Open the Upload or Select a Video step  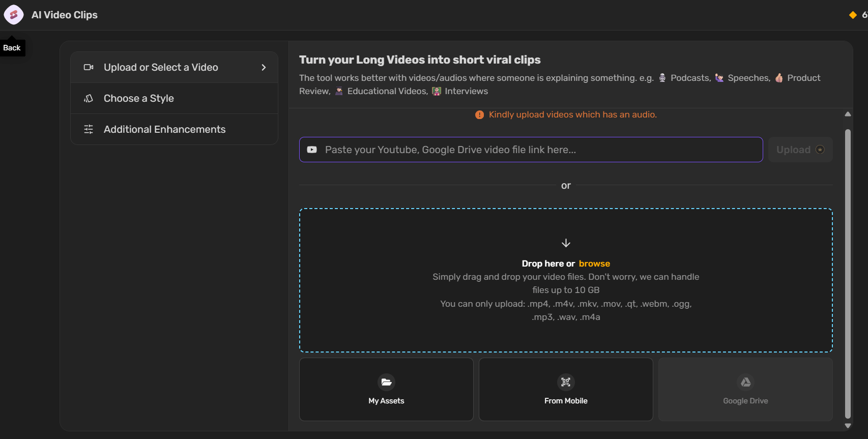click(175, 67)
